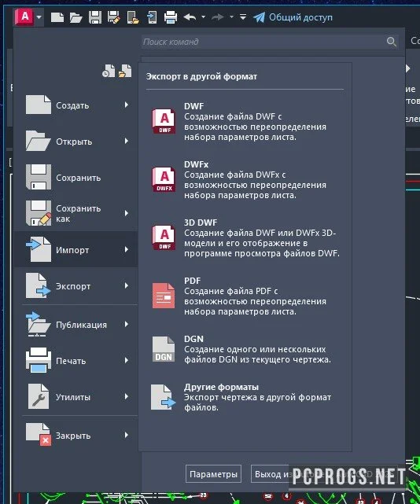The height and width of the screenshot is (504, 420).
Task: Choose the DGN export option title
Action: (x=193, y=339)
